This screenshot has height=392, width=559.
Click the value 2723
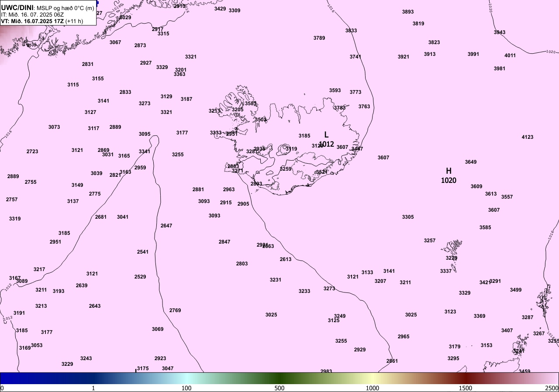click(x=32, y=151)
